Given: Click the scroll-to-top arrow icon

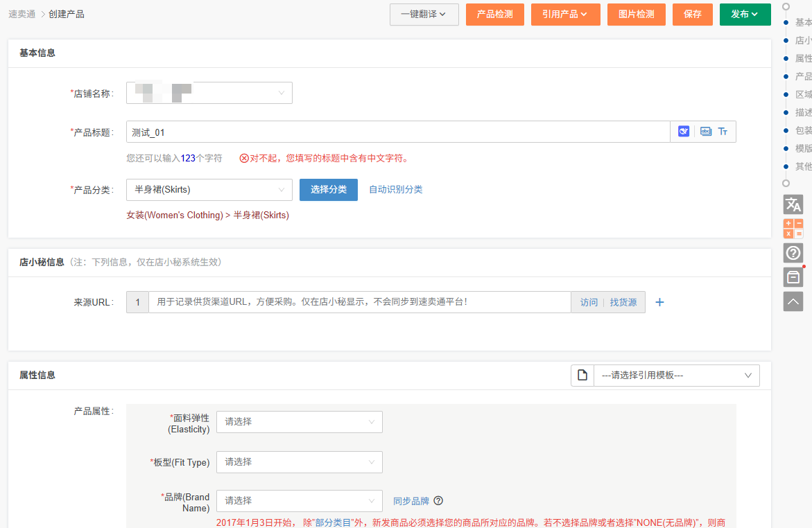Looking at the screenshot, I should (793, 301).
